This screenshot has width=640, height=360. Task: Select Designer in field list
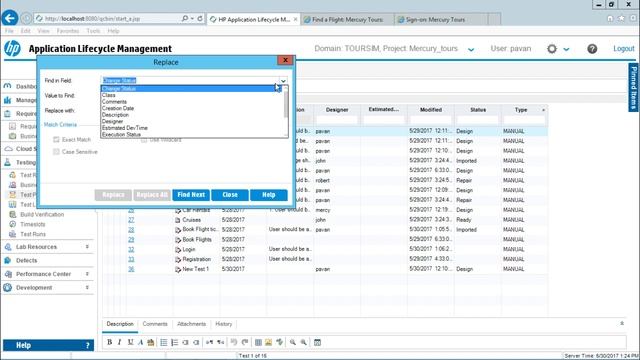[192, 121]
